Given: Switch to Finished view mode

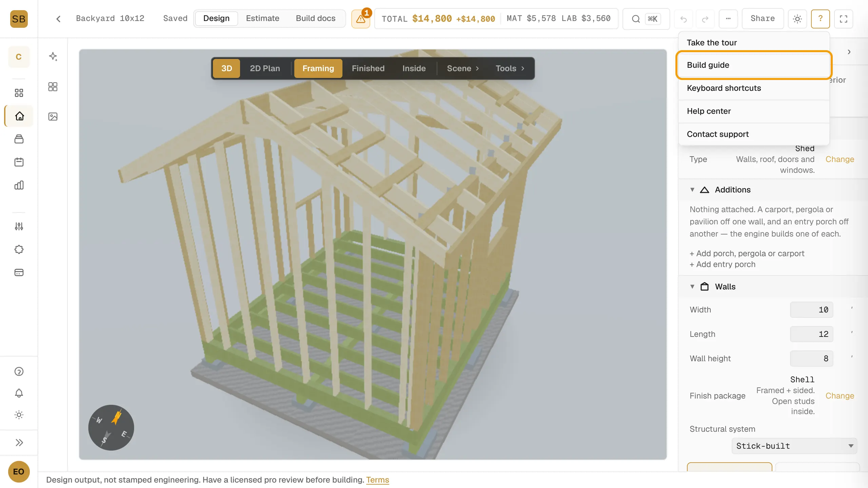Looking at the screenshot, I should 368,68.
